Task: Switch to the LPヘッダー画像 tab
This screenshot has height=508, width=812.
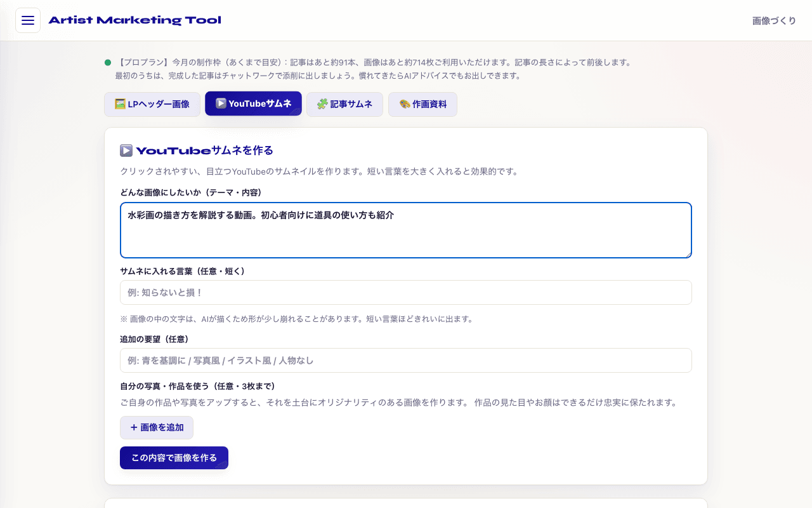Action: pos(152,104)
